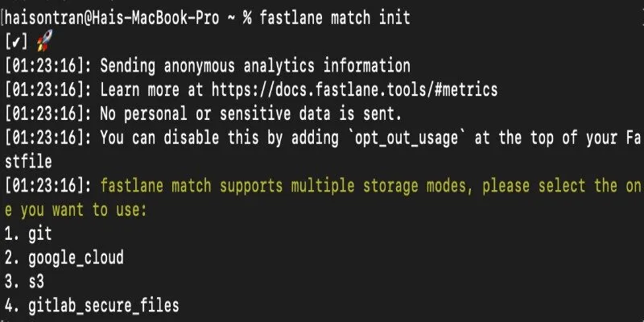The height and width of the screenshot is (322, 644).
Task: Click the wrapped word stfile
Action: click(x=28, y=162)
